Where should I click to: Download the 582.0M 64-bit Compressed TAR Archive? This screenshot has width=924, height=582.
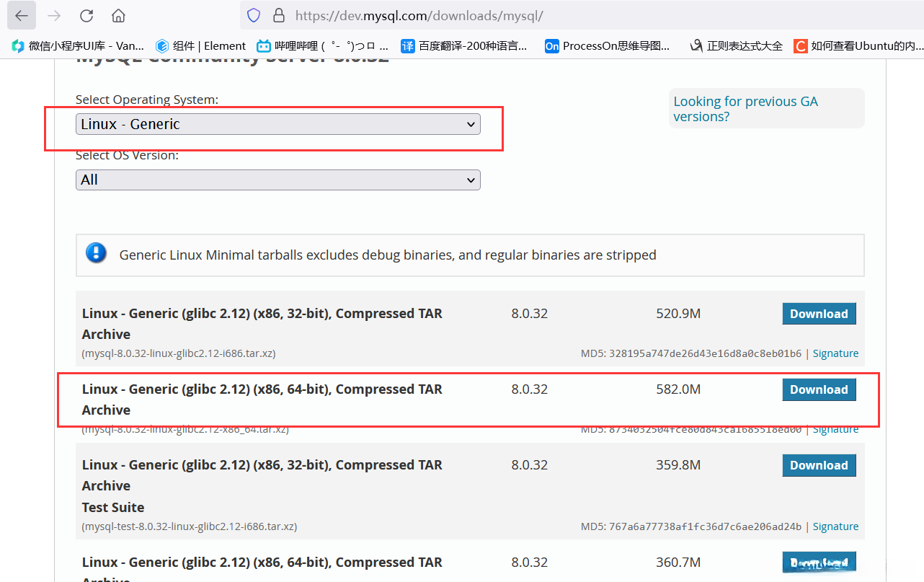click(x=819, y=389)
